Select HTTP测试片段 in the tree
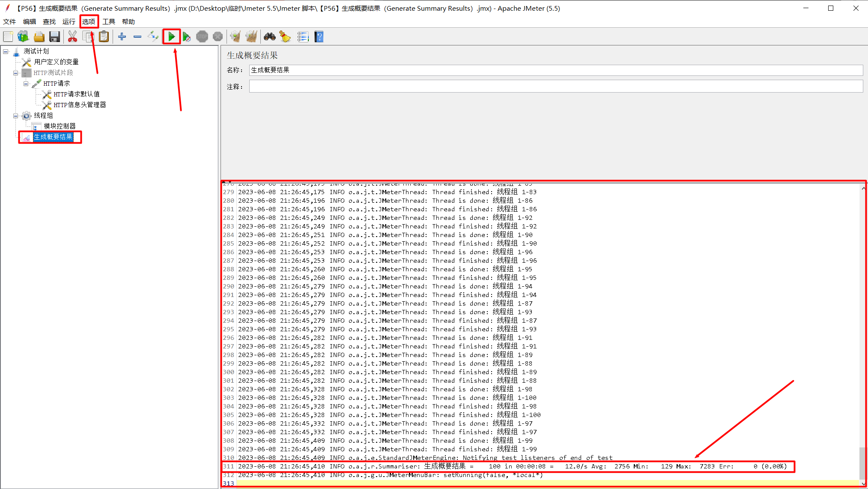 [x=53, y=73]
